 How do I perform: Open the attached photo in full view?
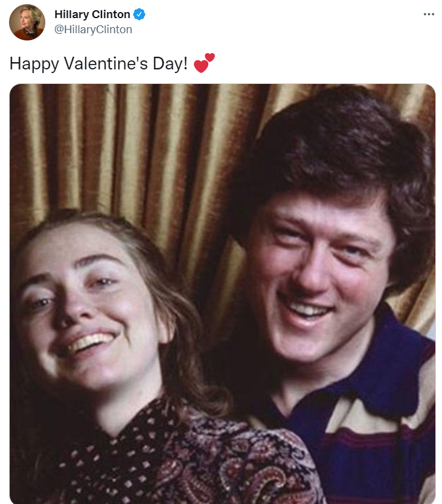coord(222,294)
